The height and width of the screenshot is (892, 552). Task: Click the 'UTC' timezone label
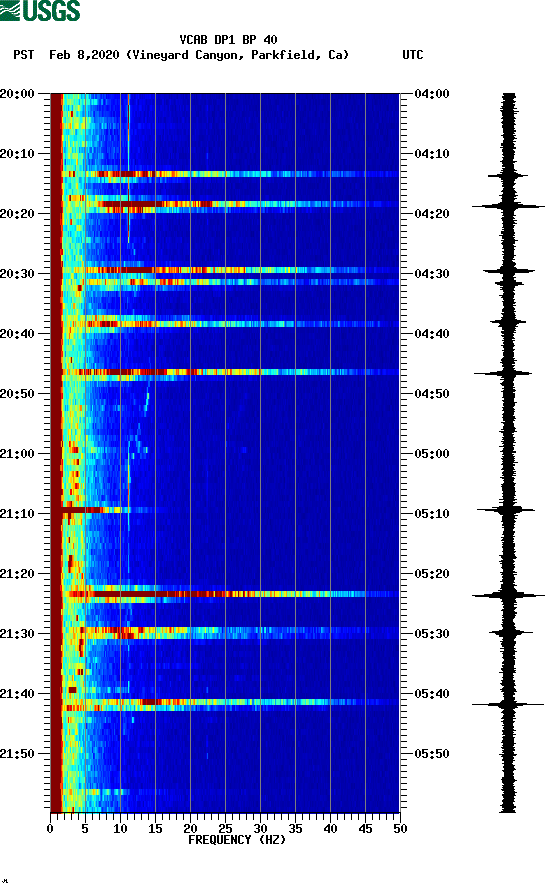[x=413, y=55]
